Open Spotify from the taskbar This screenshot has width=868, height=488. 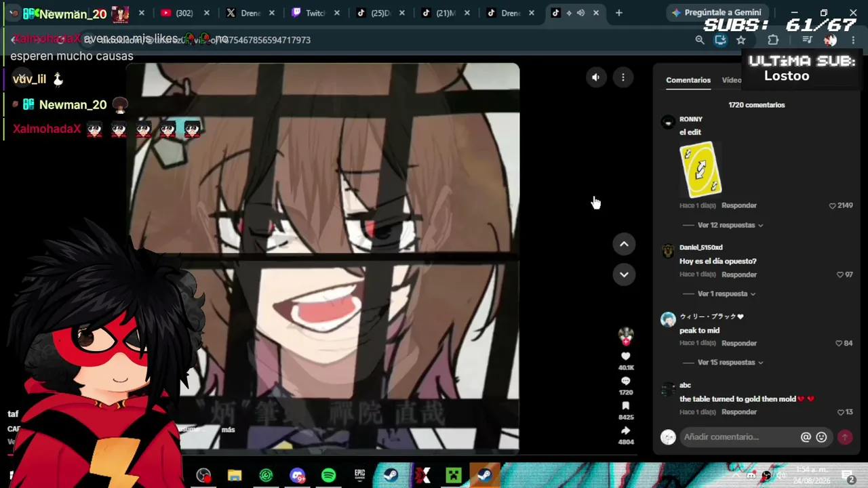(x=328, y=475)
